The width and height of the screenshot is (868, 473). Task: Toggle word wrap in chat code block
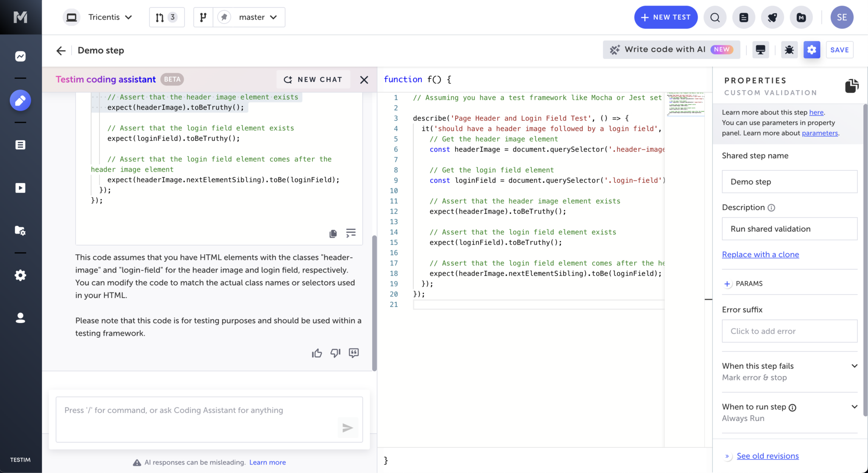tap(351, 233)
